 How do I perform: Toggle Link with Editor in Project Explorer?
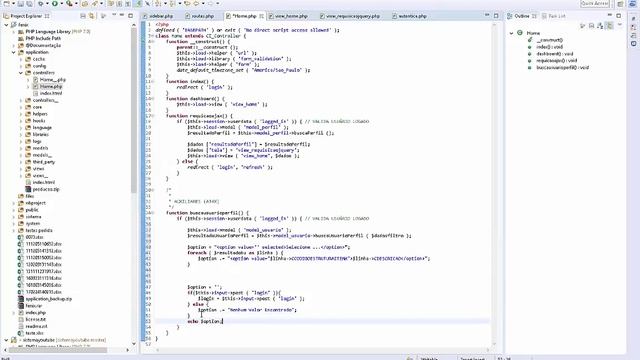(91, 16)
